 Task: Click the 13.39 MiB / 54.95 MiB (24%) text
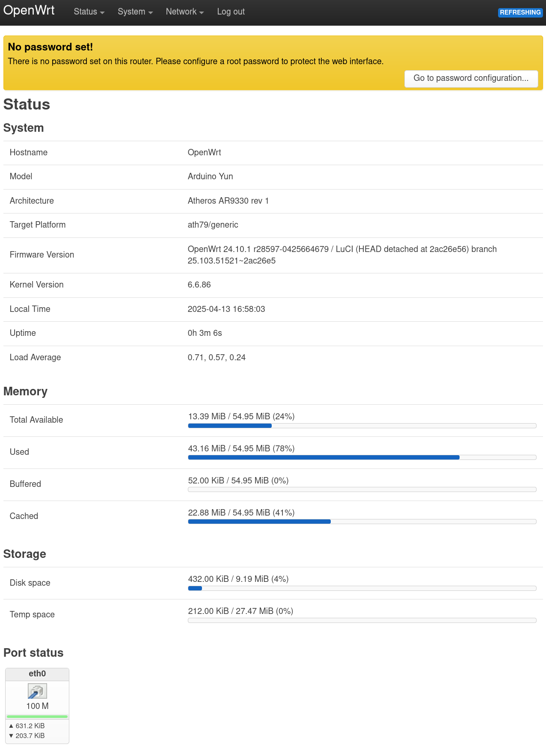pyautogui.click(x=241, y=417)
